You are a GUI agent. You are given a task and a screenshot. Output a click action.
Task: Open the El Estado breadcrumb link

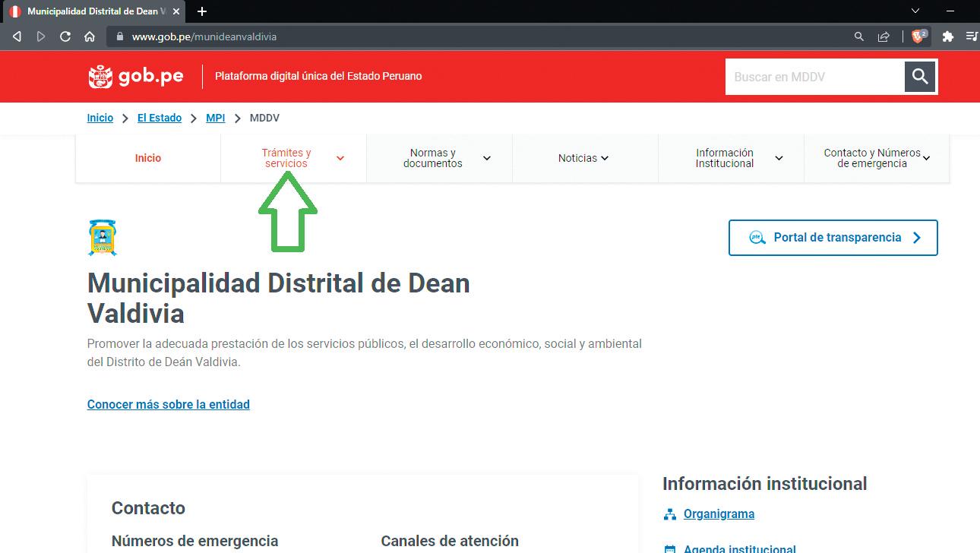(x=160, y=118)
